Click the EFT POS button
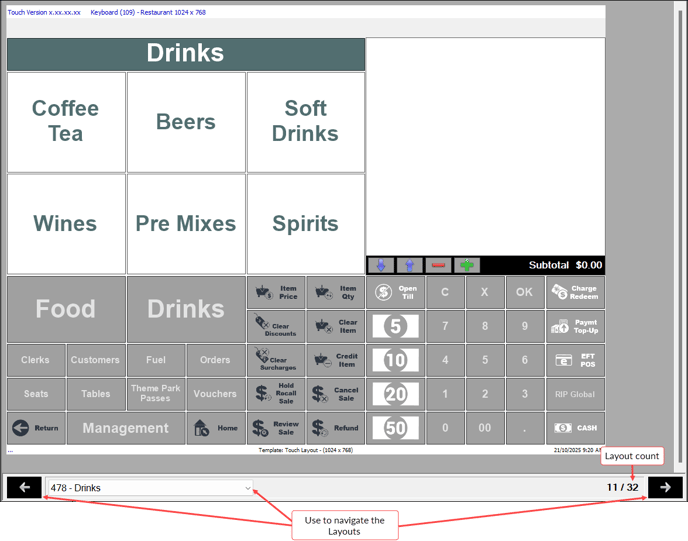Image resolution: width=688 pixels, height=541 pixels. point(575,360)
